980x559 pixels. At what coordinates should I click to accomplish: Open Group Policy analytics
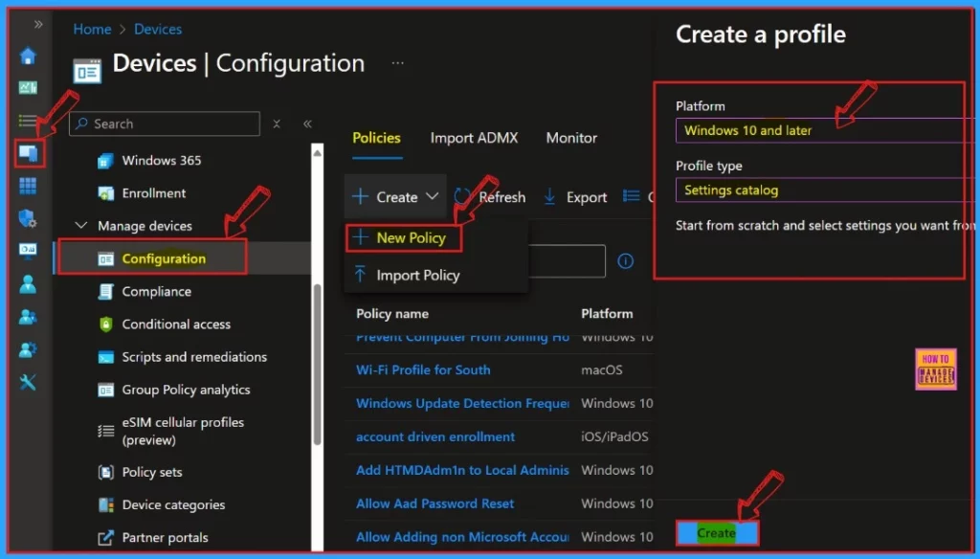186,390
